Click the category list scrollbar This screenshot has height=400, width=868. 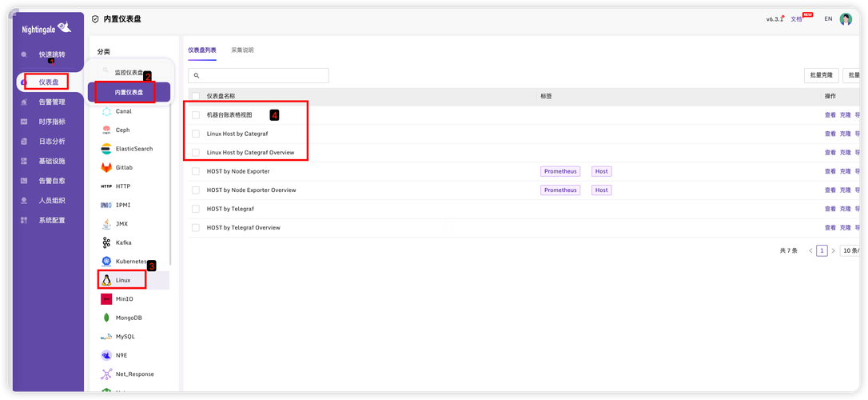(170, 183)
